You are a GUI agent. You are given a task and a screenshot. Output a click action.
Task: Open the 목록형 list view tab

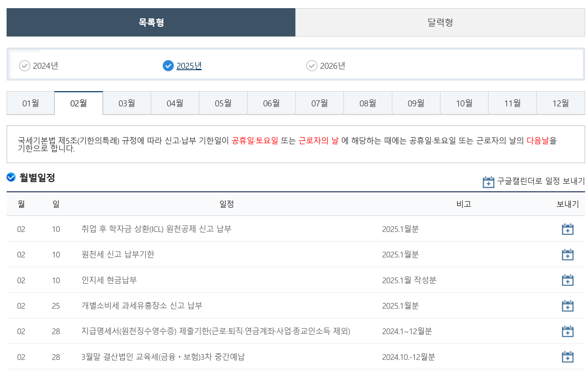[151, 22]
